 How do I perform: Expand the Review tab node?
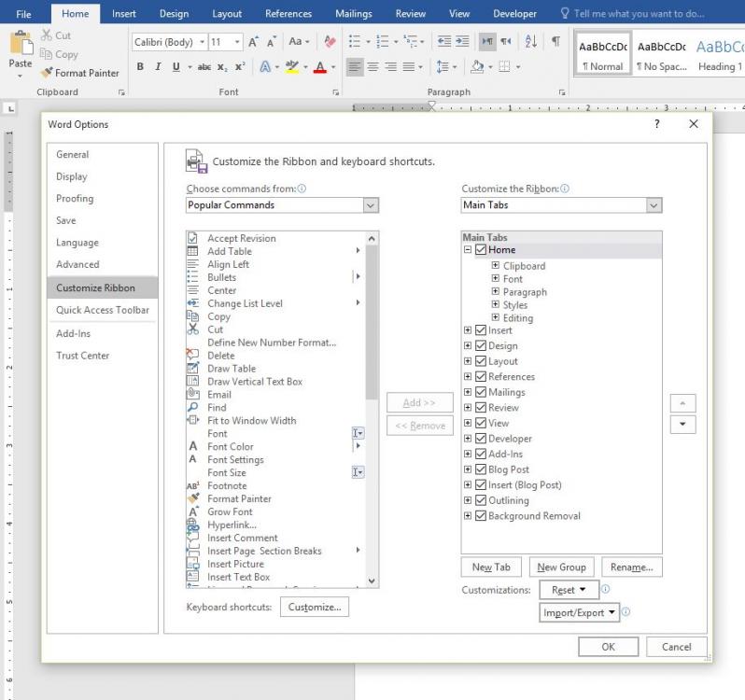[468, 408]
